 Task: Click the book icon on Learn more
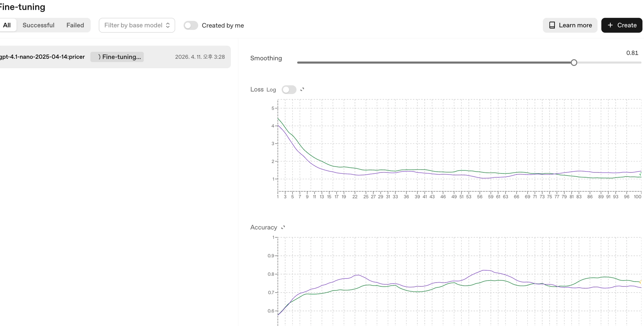pos(552,25)
